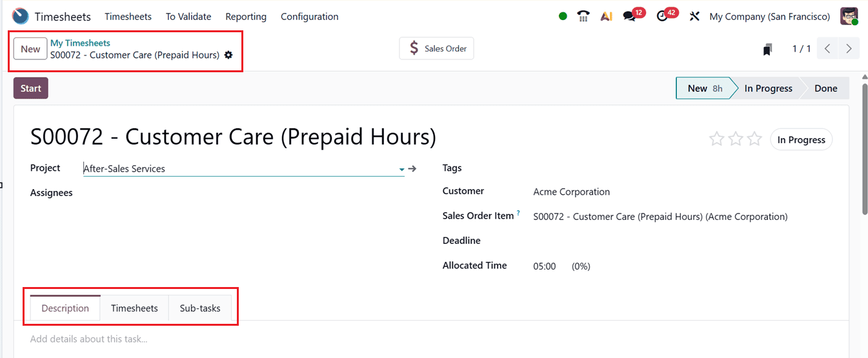Open the company switcher My Company (San Francisco)
This screenshot has width=868, height=358.
770,17
